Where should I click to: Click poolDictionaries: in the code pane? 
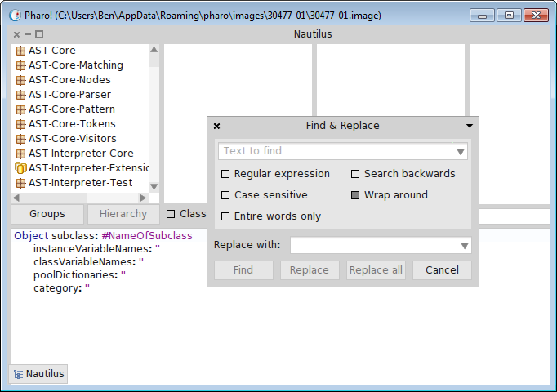pyautogui.click(x=75, y=275)
